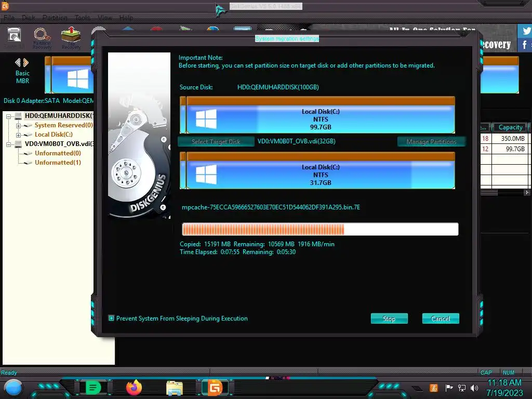Select Unformatted(1) in the tree
Viewport: 532px width, 399px height.
click(58, 163)
